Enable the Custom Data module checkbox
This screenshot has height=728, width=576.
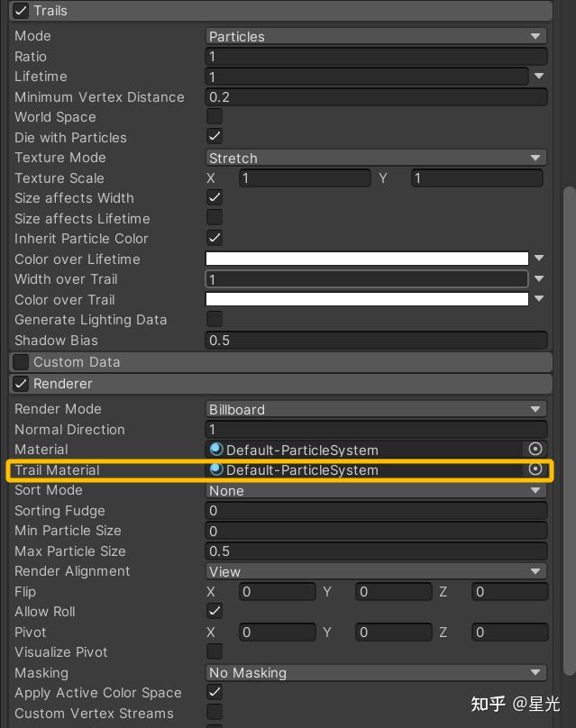21,361
